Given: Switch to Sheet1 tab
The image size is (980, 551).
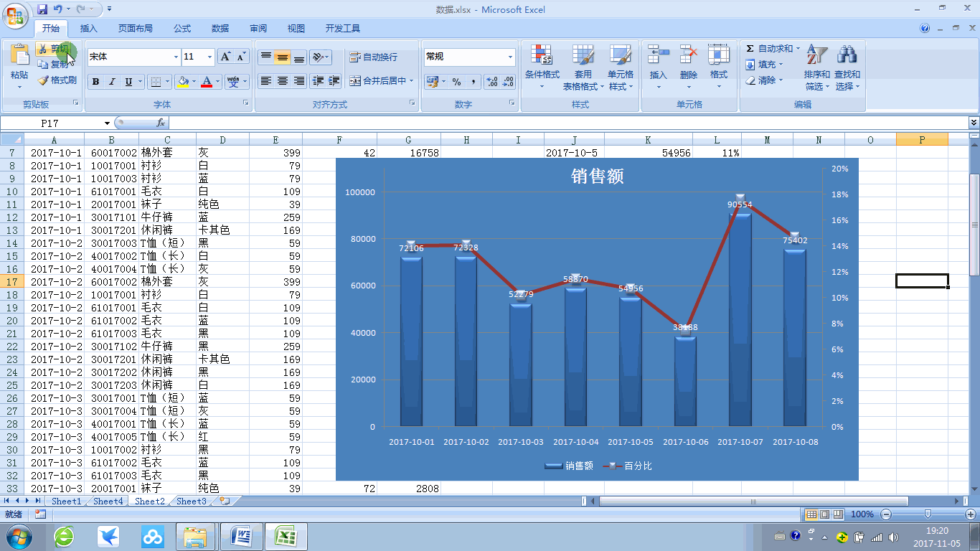Looking at the screenshot, I should coord(66,501).
